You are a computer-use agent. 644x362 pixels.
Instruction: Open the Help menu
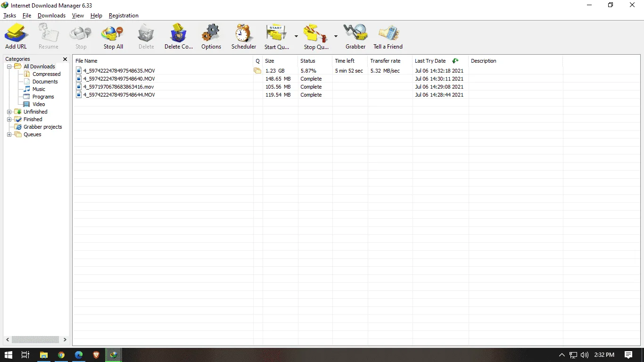(96, 16)
